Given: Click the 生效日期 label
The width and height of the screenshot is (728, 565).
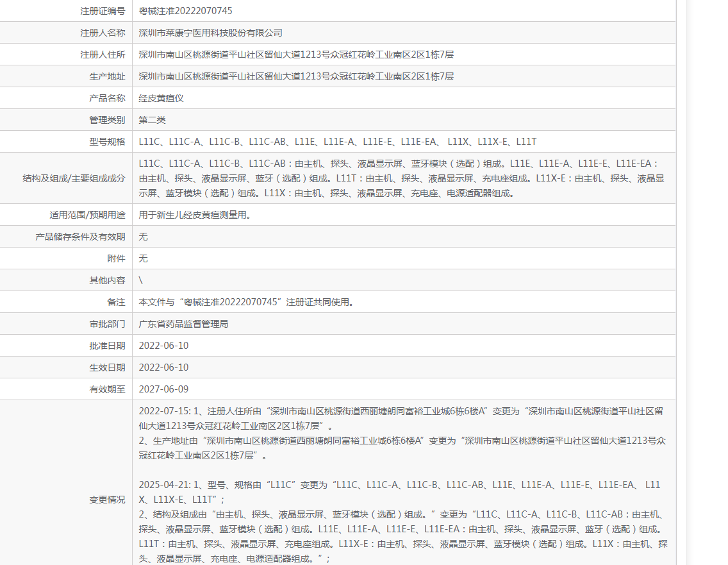Looking at the screenshot, I should click(x=107, y=367).
